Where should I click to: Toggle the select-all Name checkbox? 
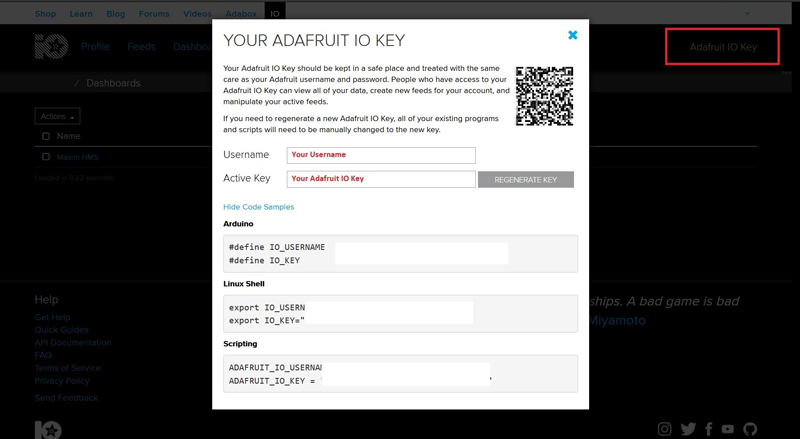click(x=46, y=136)
